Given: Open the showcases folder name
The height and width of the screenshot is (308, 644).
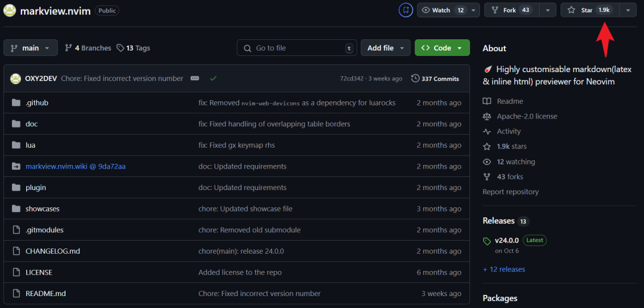Looking at the screenshot, I should tap(42, 209).
